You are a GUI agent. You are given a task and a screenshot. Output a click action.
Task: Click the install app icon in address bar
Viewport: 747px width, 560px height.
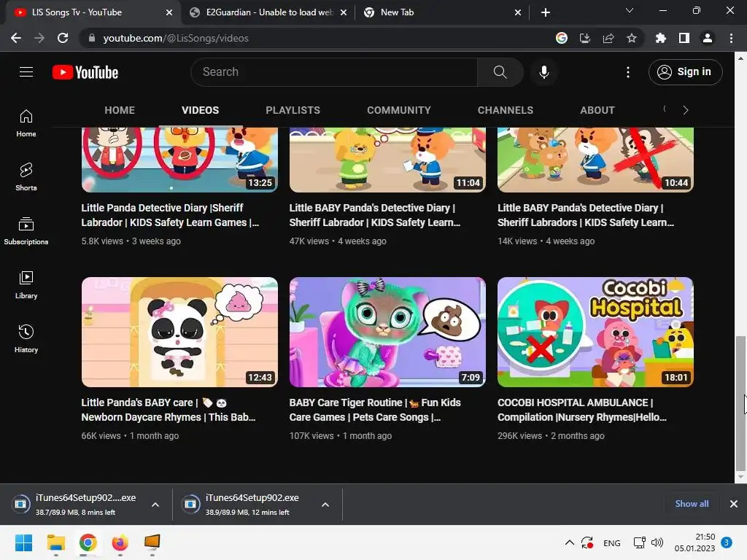coord(585,38)
